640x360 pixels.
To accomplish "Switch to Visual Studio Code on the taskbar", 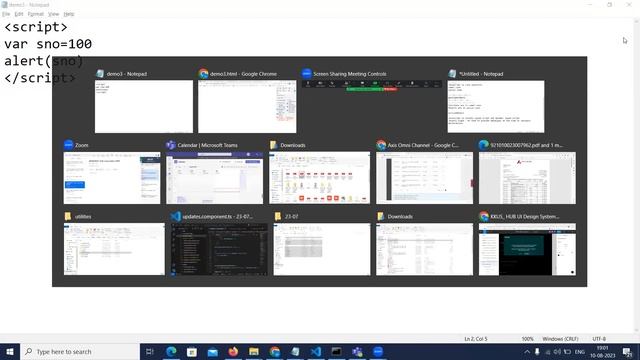I will (x=316, y=351).
